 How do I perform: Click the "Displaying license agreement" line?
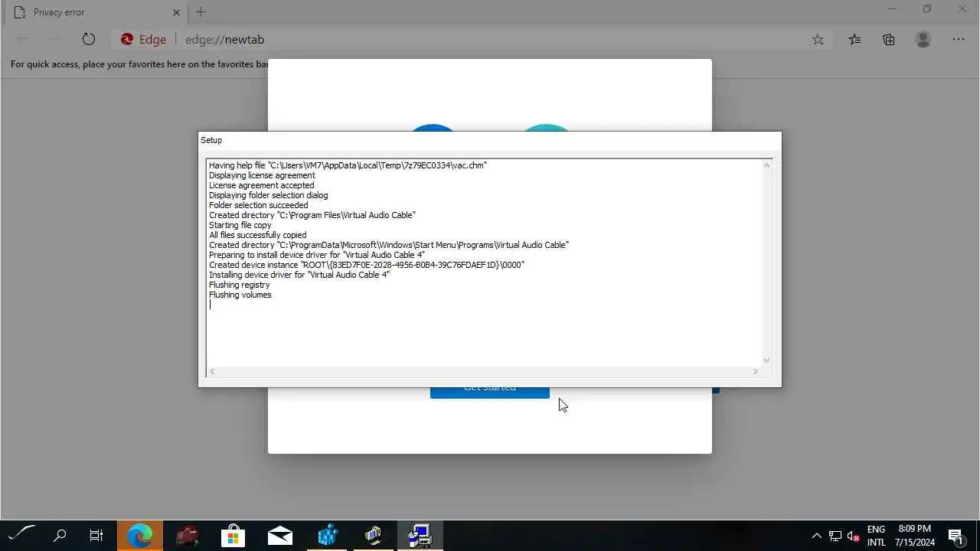pyautogui.click(x=262, y=175)
